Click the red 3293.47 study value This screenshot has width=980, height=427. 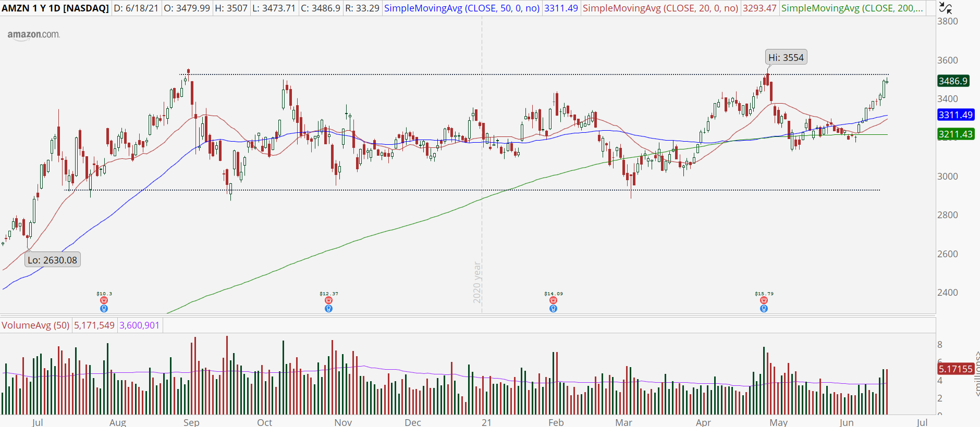[759, 8]
